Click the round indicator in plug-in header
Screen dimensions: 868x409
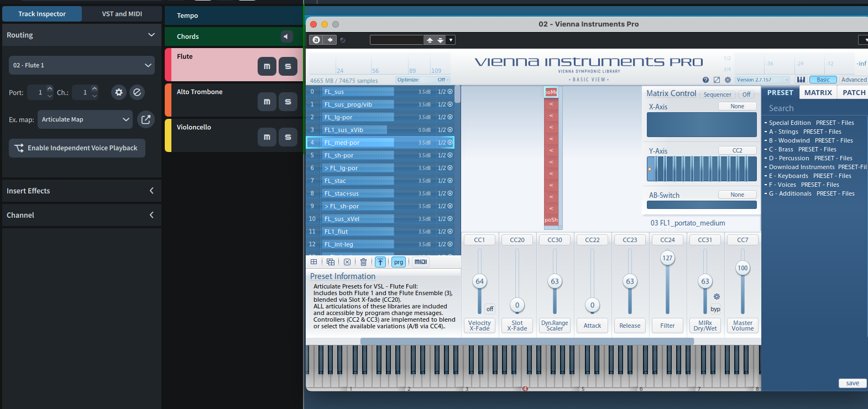tap(343, 40)
